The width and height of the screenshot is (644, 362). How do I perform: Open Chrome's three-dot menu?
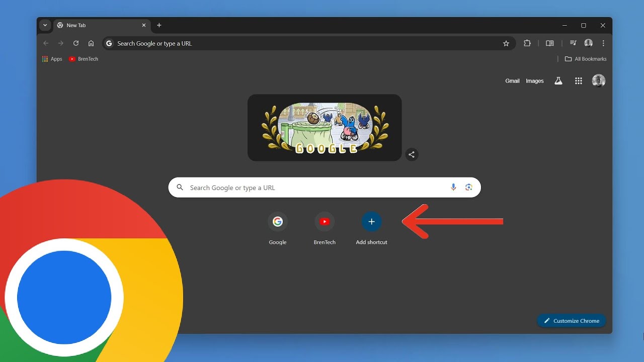[603, 43]
